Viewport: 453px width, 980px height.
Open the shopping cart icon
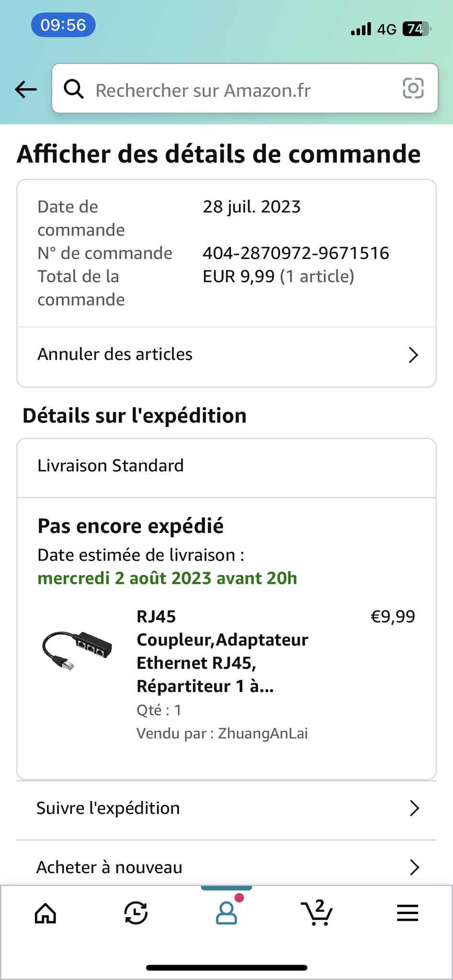[x=317, y=913]
